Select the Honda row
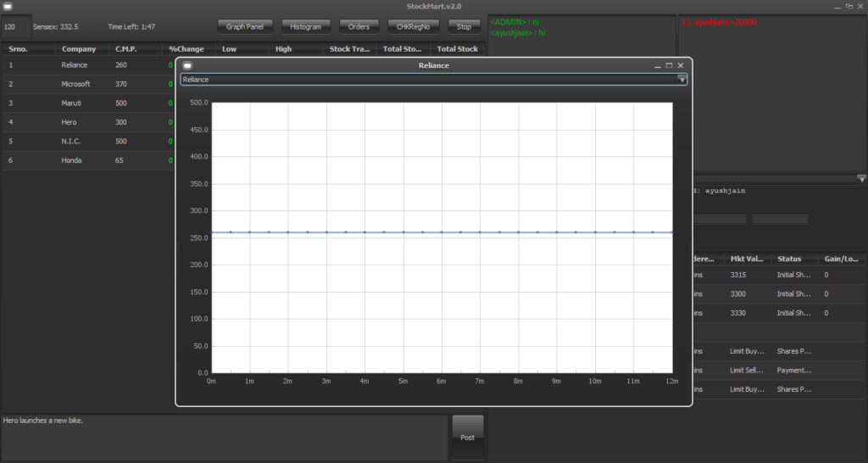868x463 pixels. pyautogui.click(x=88, y=160)
